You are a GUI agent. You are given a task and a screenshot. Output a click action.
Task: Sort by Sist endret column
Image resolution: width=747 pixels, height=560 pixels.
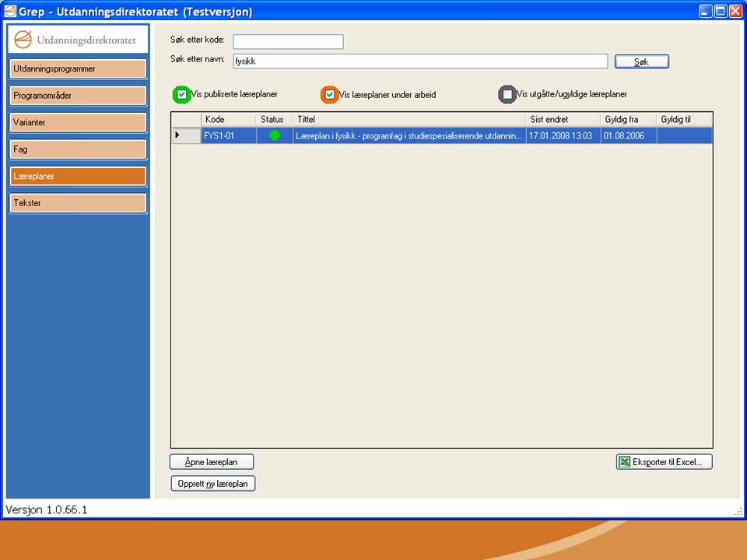[563, 120]
